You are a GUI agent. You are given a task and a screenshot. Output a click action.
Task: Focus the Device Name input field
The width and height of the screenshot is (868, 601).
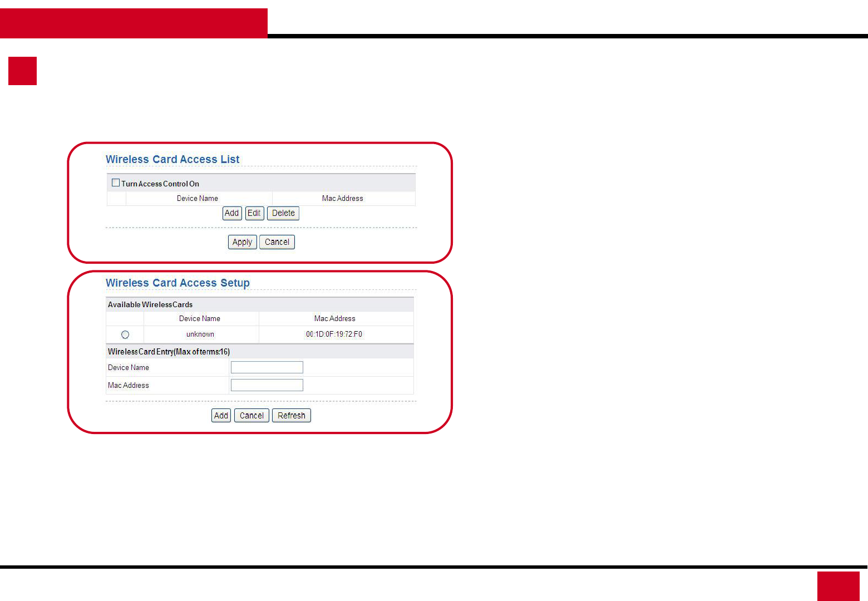point(267,367)
